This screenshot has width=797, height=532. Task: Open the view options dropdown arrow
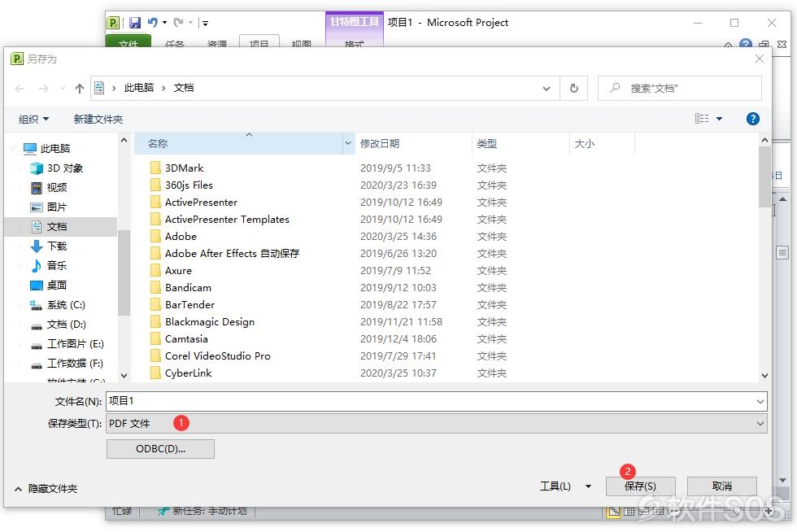point(719,119)
